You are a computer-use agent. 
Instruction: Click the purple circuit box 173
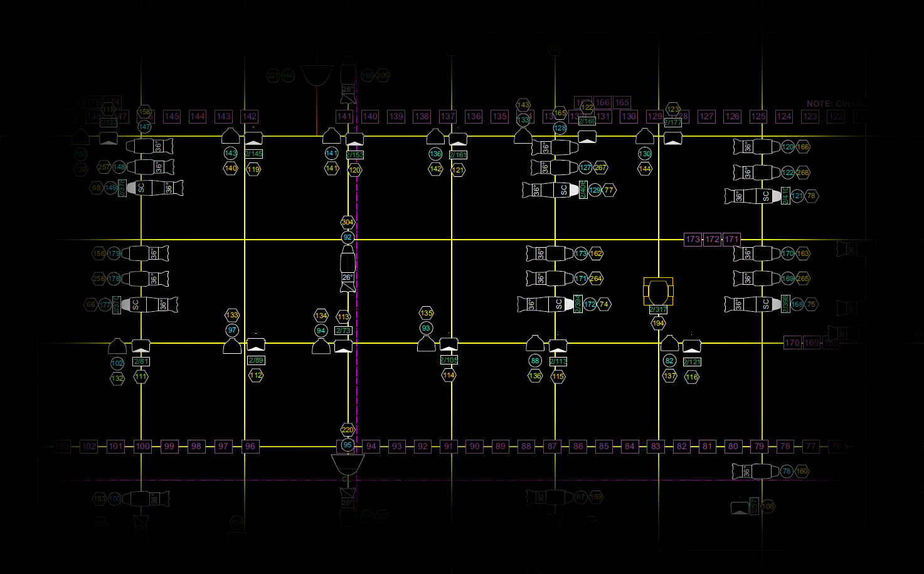(x=693, y=239)
